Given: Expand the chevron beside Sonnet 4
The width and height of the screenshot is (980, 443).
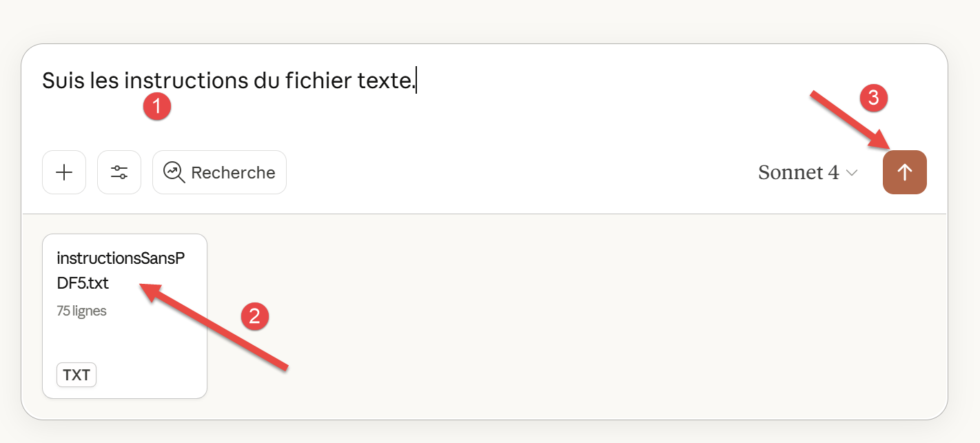Looking at the screenshot, I should point(852,173).
